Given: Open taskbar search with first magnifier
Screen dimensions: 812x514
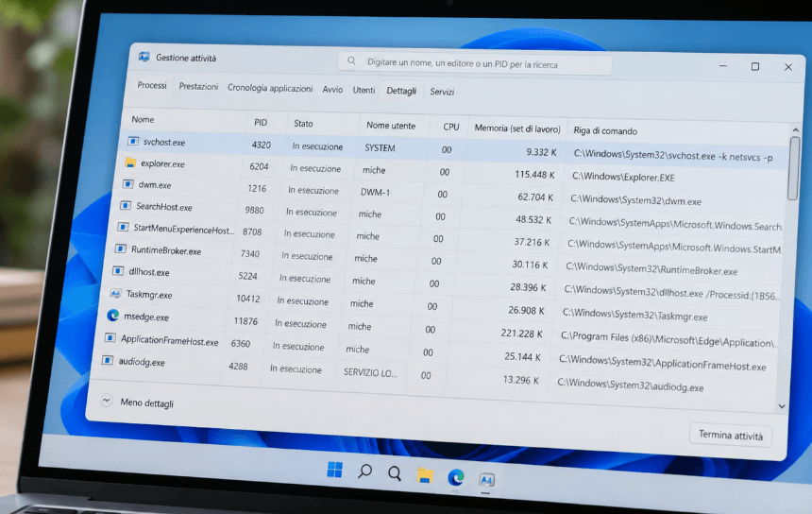Looking at the screenshot, I should click(365, 471).
